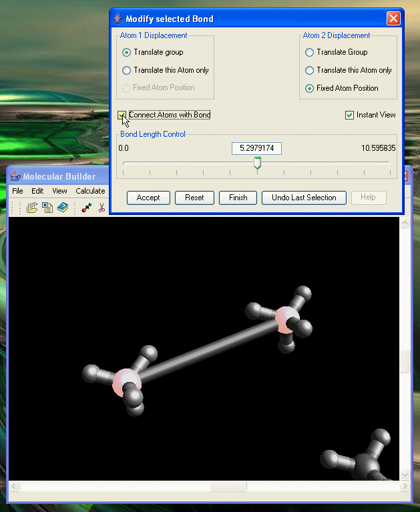
Task: Click the Accept button
Action: tap(148, 198)
